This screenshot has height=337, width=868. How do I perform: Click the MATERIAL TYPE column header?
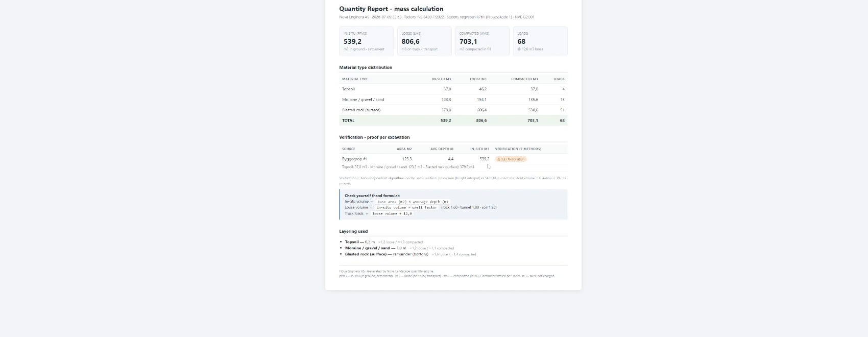(355, 79)
